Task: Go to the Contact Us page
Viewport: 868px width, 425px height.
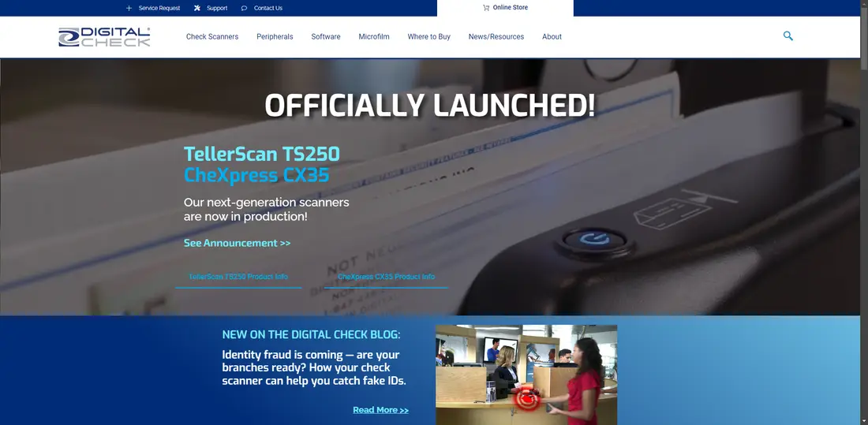Action: (x=268, y=9)
